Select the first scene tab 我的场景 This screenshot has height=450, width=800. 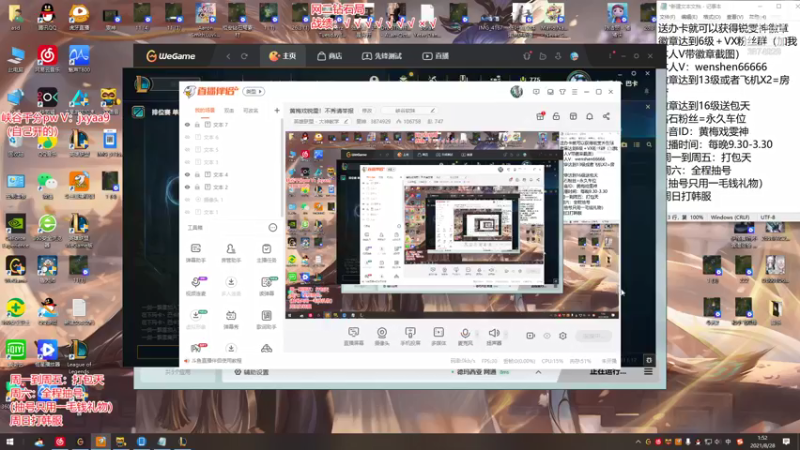pos(205,110)
